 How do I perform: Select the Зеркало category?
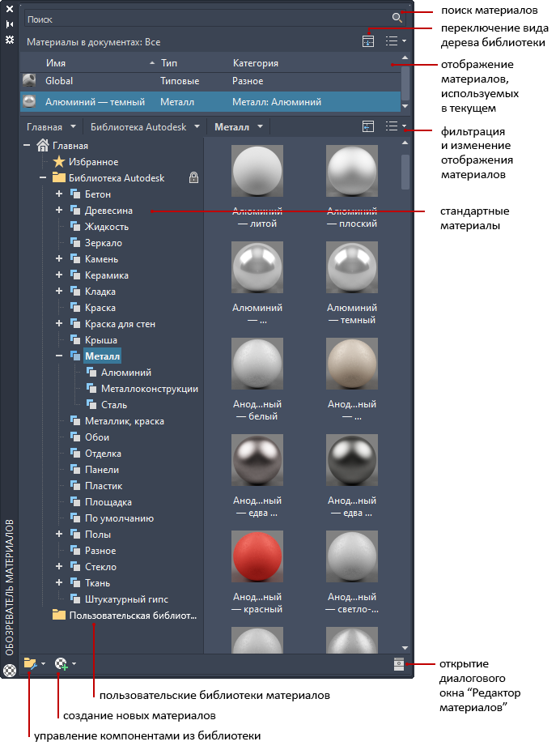click(x=96, y=242)
